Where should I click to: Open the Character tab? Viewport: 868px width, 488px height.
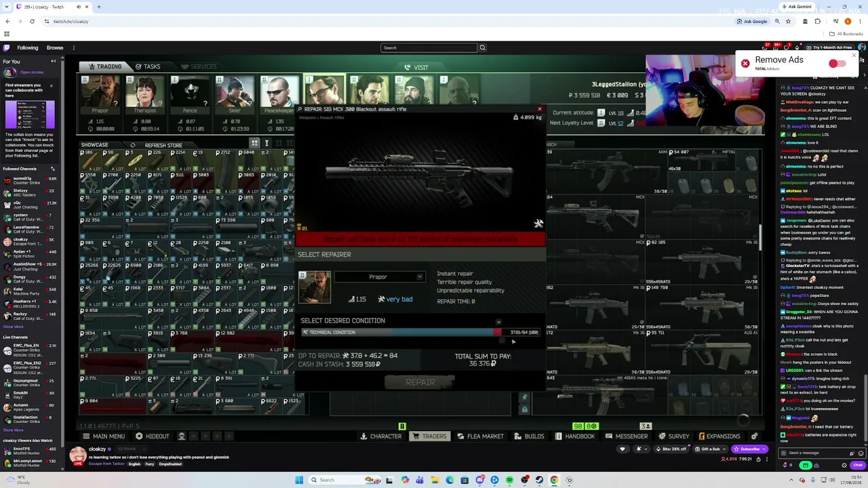pyautogui.click(x=381, y=436)
